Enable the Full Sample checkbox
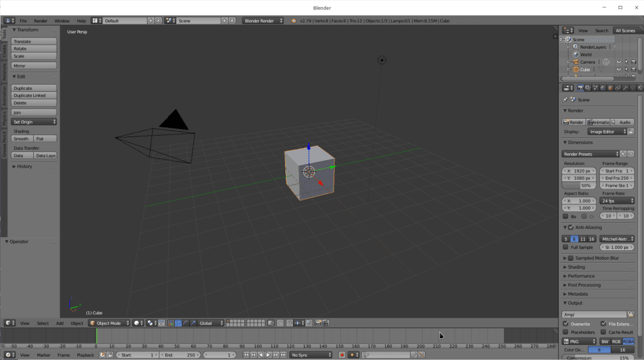 point(566,247)
